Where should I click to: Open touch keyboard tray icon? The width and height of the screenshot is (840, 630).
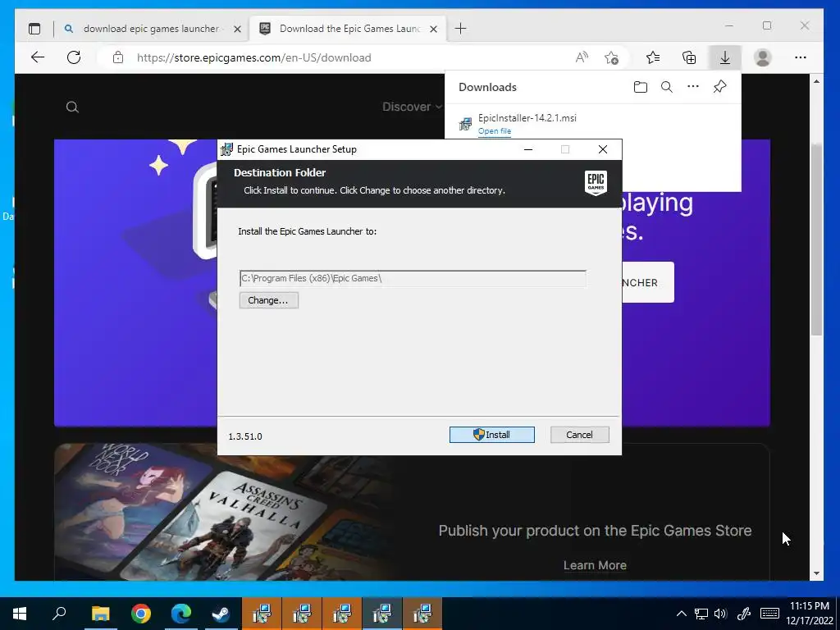coord(769,614)
